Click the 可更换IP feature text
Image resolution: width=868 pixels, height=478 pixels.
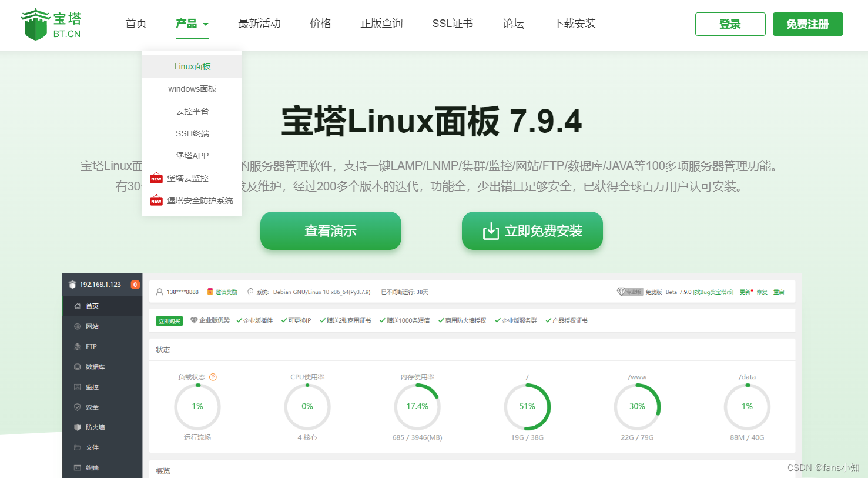[x=300, y=321]
